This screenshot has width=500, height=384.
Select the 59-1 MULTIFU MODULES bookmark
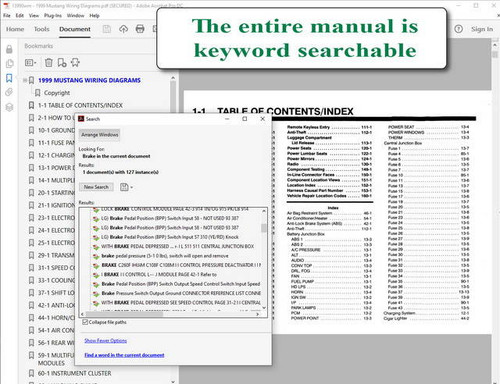pos(56,359)
